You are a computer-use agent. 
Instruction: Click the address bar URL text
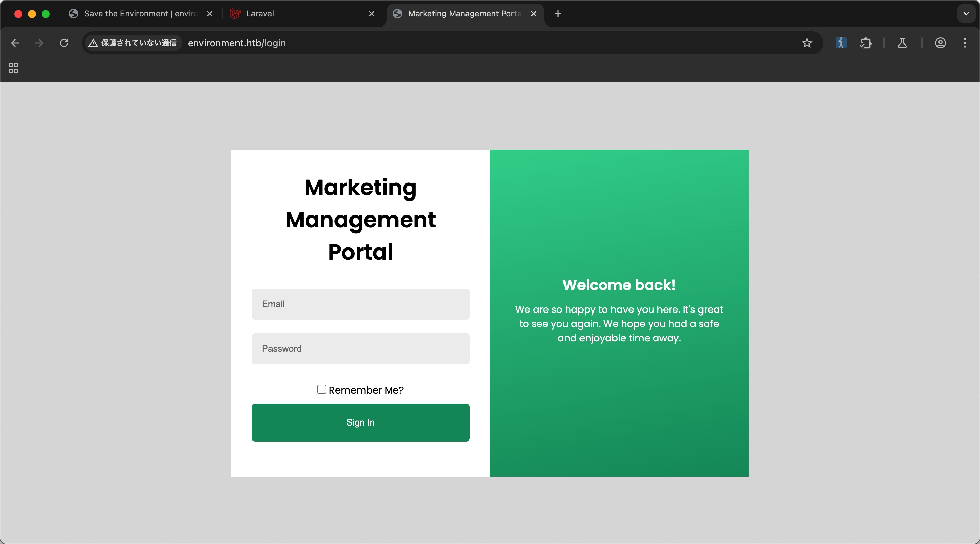point(236,43)
